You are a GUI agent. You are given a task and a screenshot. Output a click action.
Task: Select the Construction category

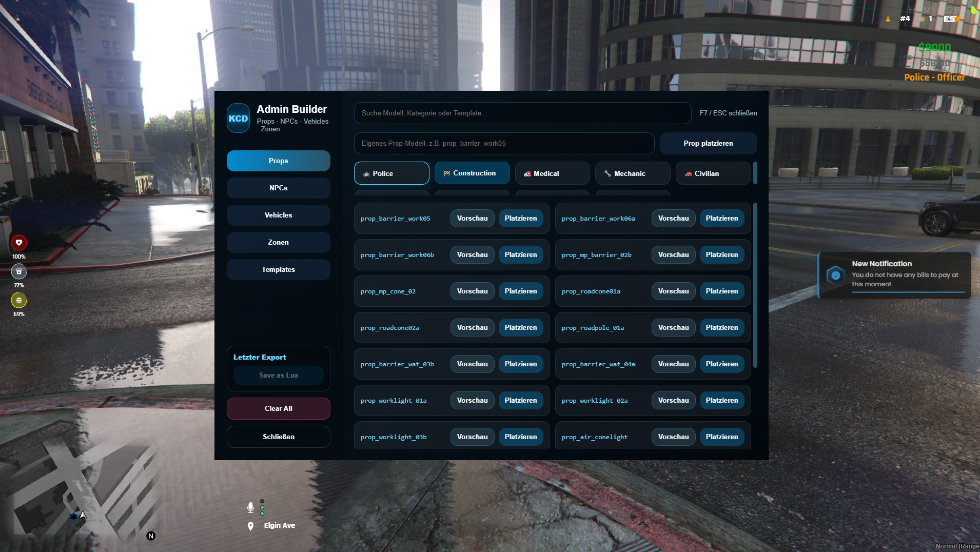point(472,173)
